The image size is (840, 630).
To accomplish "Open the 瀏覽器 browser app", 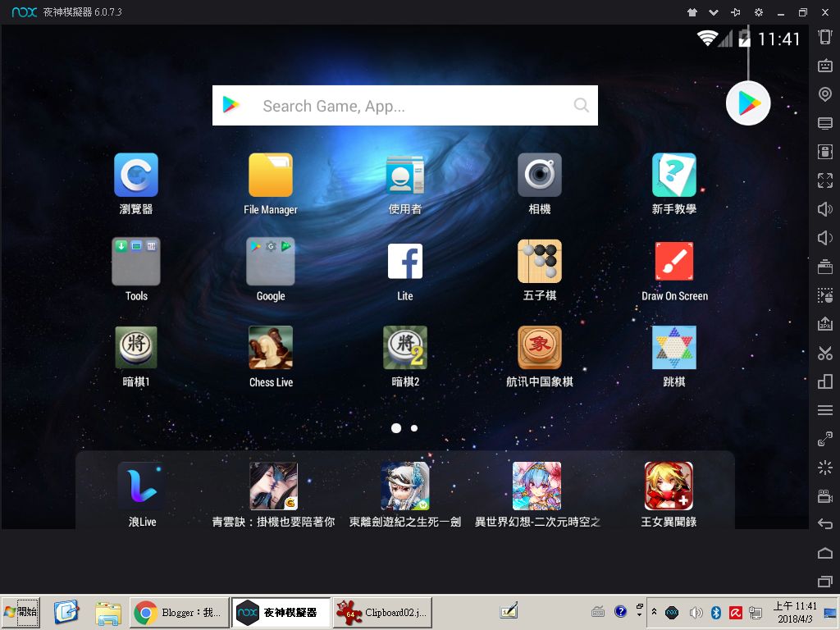I will [x=136, y=176].
